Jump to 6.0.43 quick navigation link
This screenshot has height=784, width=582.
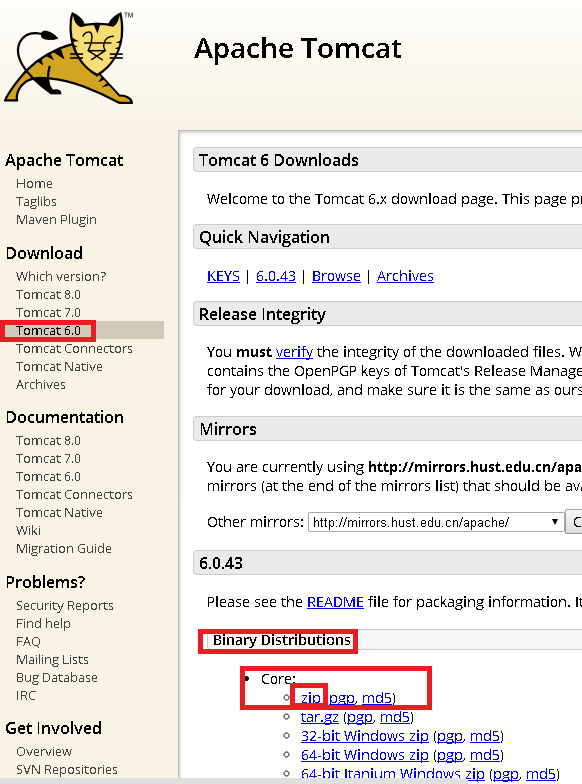[x=276, y=276]
